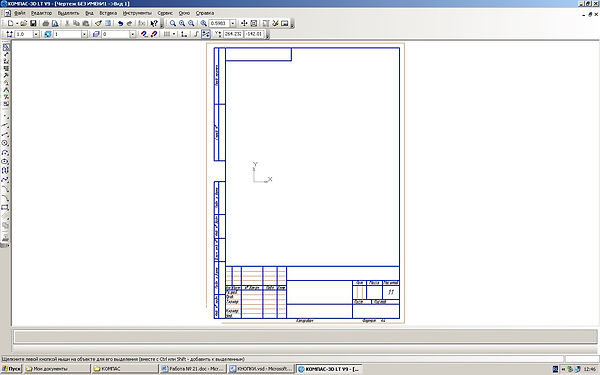Click the Y coordinate field
Image resolution: width=600 pixels, height=375 pixels.
pos(254,34)
